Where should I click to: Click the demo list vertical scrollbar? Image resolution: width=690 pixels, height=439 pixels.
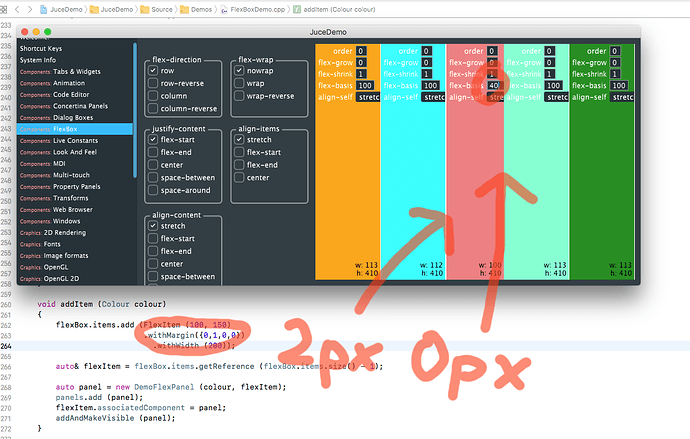click(135, 110)
